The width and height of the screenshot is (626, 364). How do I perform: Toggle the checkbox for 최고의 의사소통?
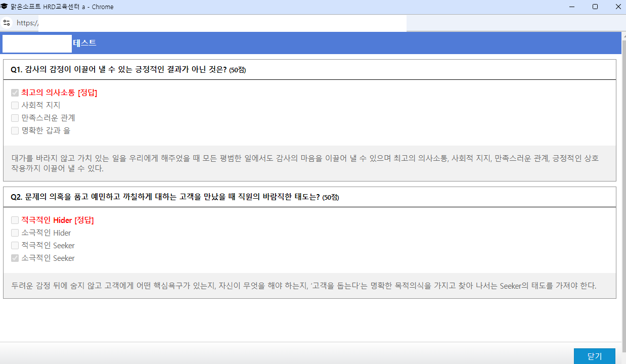15,93
